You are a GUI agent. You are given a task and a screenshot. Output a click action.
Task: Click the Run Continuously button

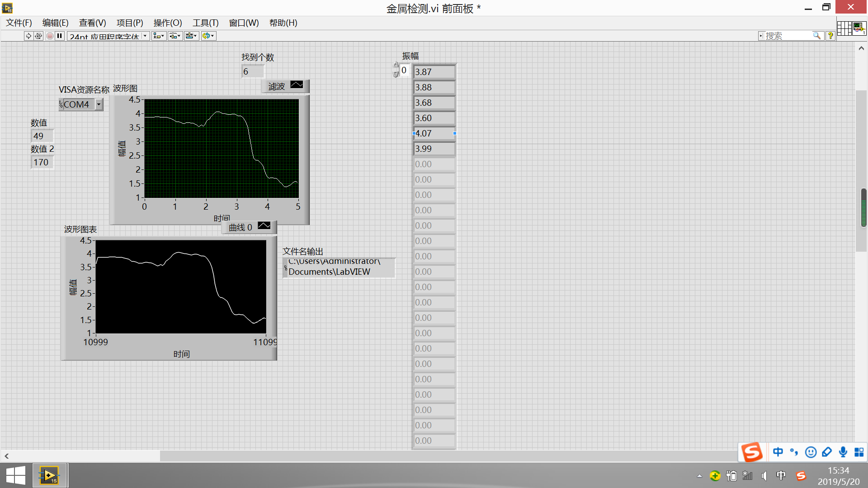(x=38, y=36)
